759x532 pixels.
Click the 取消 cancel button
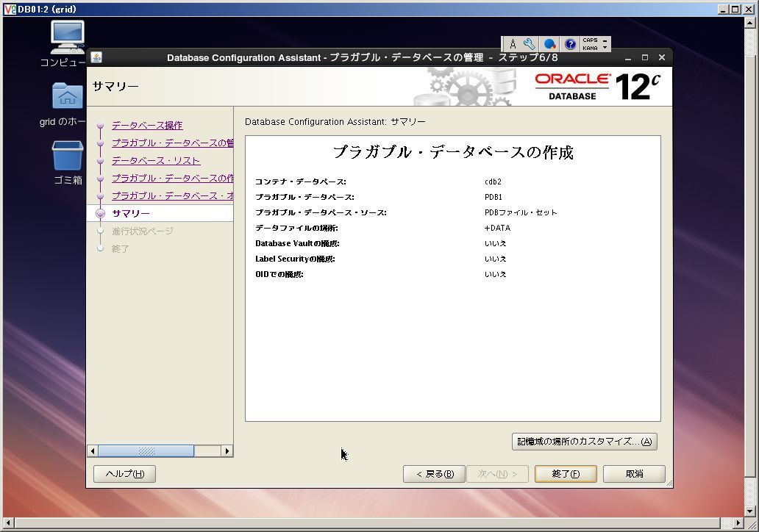634,473
